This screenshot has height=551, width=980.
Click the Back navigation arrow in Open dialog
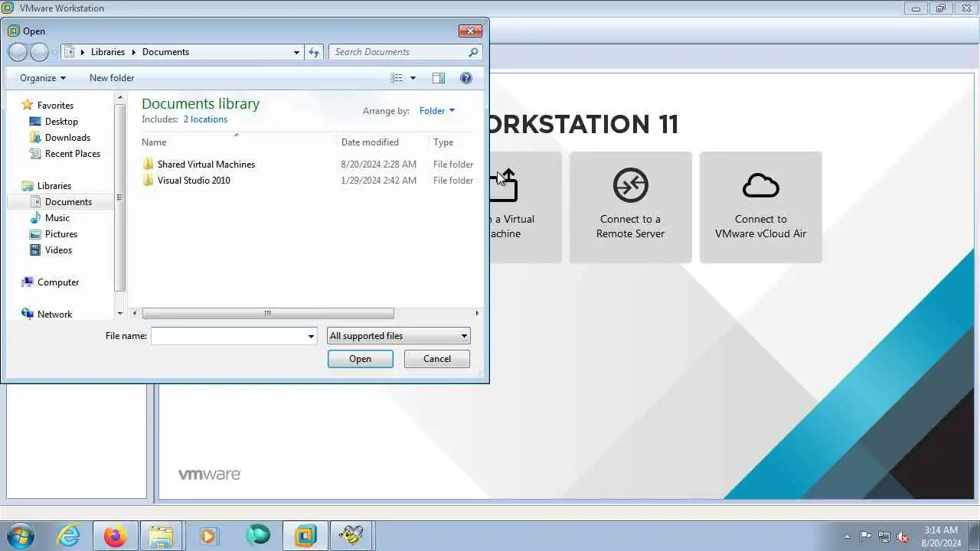pyautogui.click(x=18, y=52)
